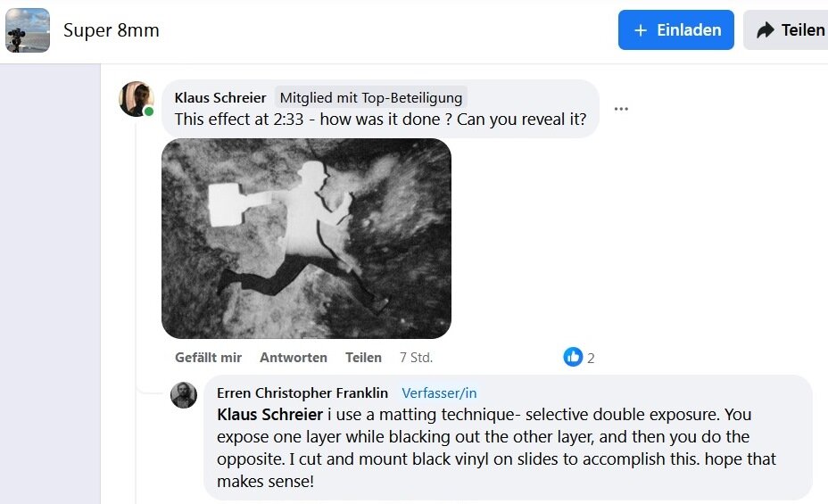Click Klaus Schreier's profile picture
The width and height of the screenshot is (828, 504).
(137, 99)
